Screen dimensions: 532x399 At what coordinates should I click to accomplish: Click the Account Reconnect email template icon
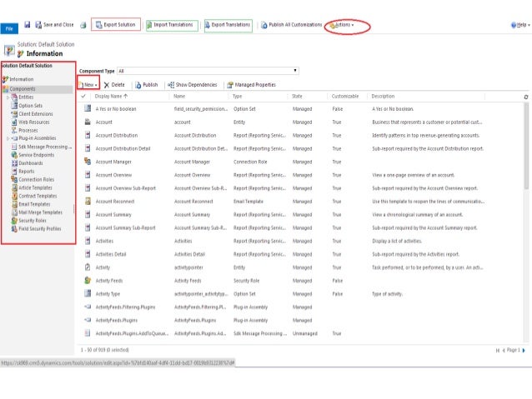pos(88,201)
